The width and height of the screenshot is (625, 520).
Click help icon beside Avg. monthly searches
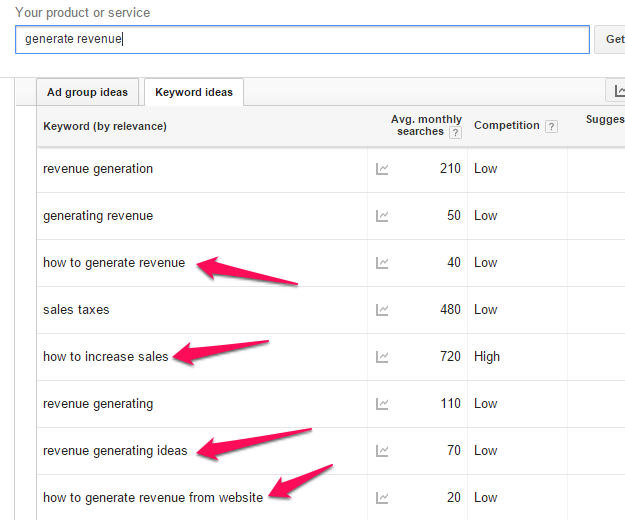point(455,132)
